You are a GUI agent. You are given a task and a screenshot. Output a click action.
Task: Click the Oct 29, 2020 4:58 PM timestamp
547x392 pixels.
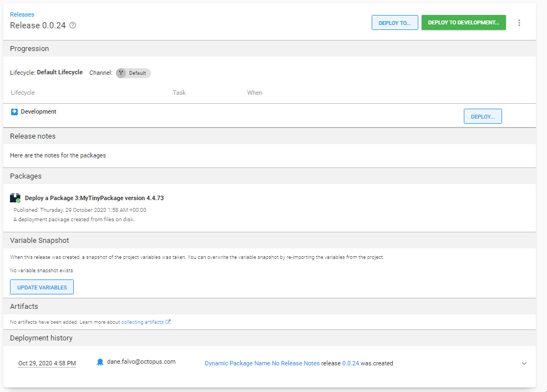[47, 363]
